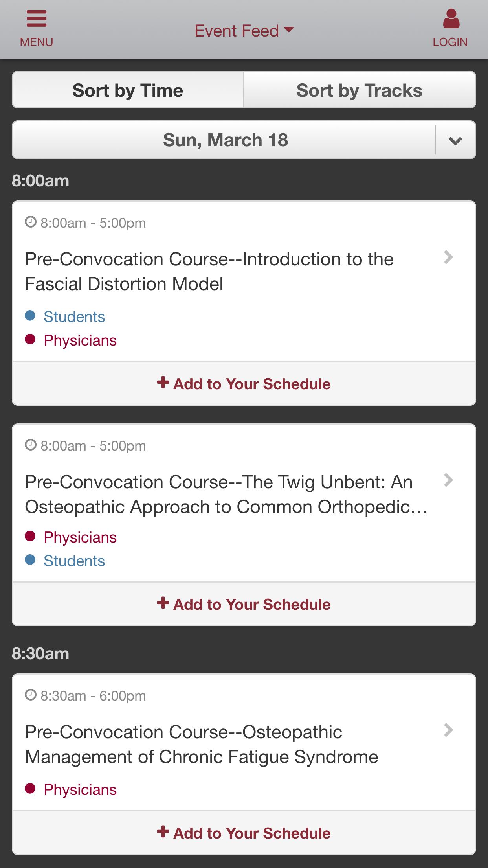Open the hamburger MENU icon
Image resolution: width=488 pixels, height=868 pixels.
37,19
